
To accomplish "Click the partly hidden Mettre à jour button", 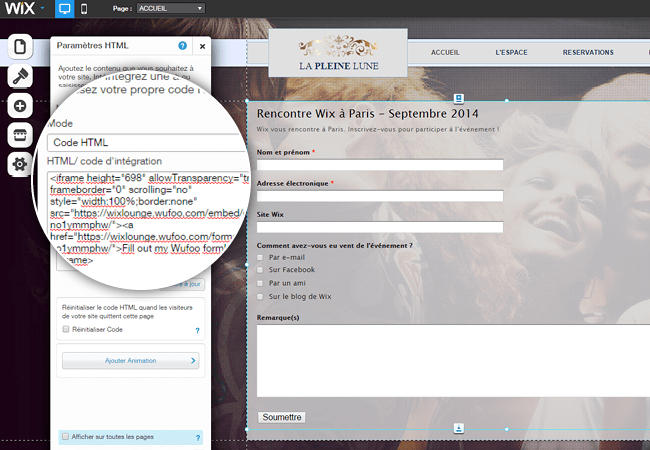I will [x=185, y=284].
